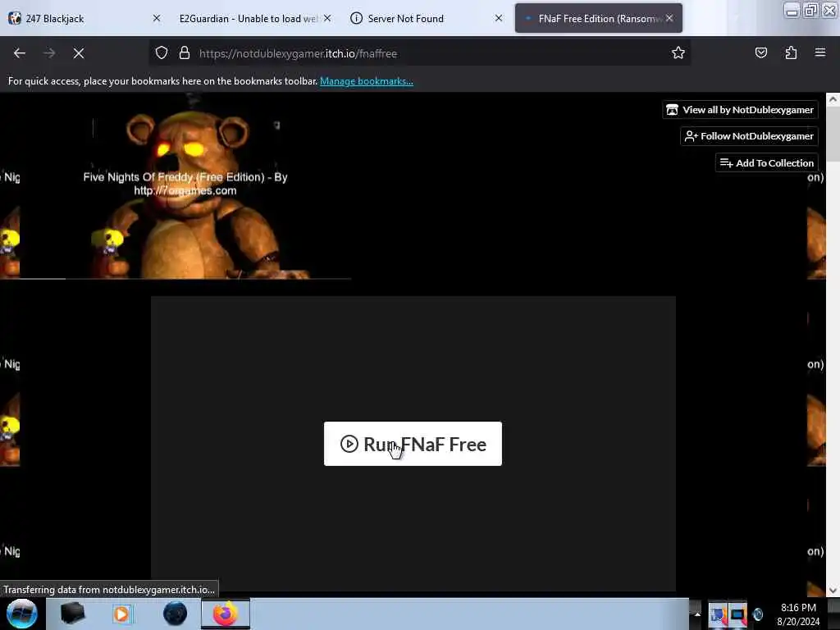Click the network tray icon
This screenshot has width=840, height=630.
click(737, 614)
